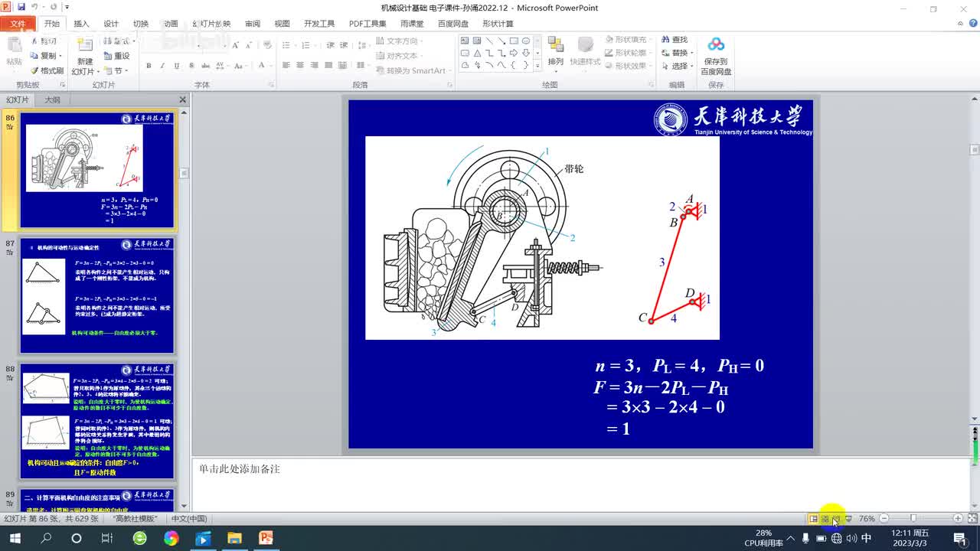This screenshot has height=551, width=980.
Task: Open Windows Start menu
Action: point(15,538)
